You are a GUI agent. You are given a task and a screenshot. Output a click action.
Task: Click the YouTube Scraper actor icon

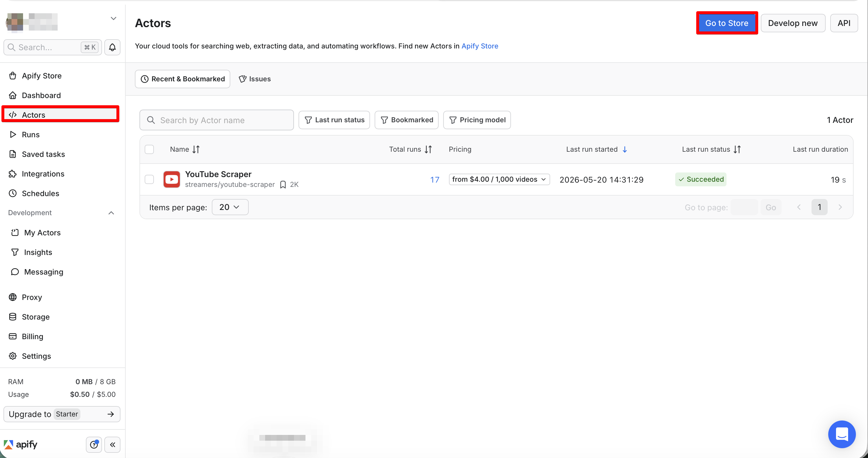[171, 179]
